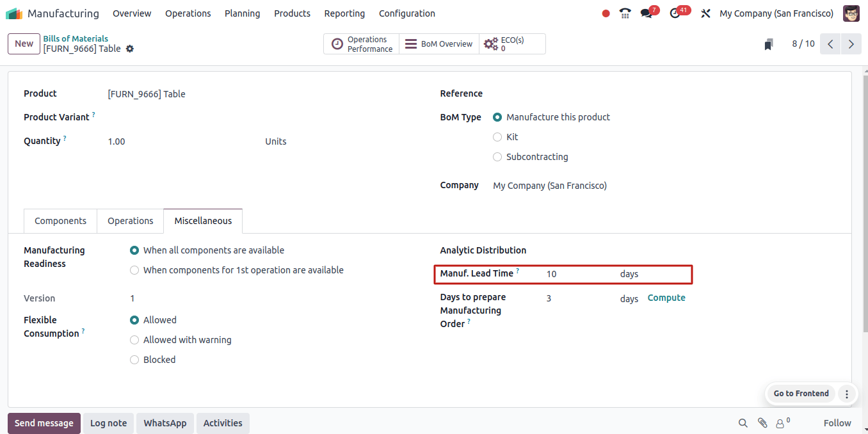This screenshot has height=434, width=868.
Task: Select Allowed flexible consumption
Action: 134,320
